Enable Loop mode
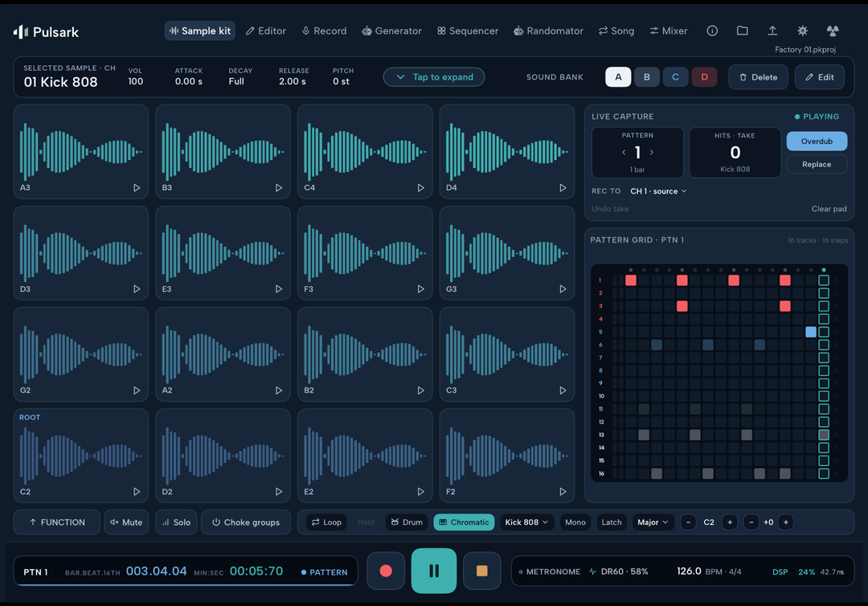This screenshot has width=868, height=606. click(326, 522)
